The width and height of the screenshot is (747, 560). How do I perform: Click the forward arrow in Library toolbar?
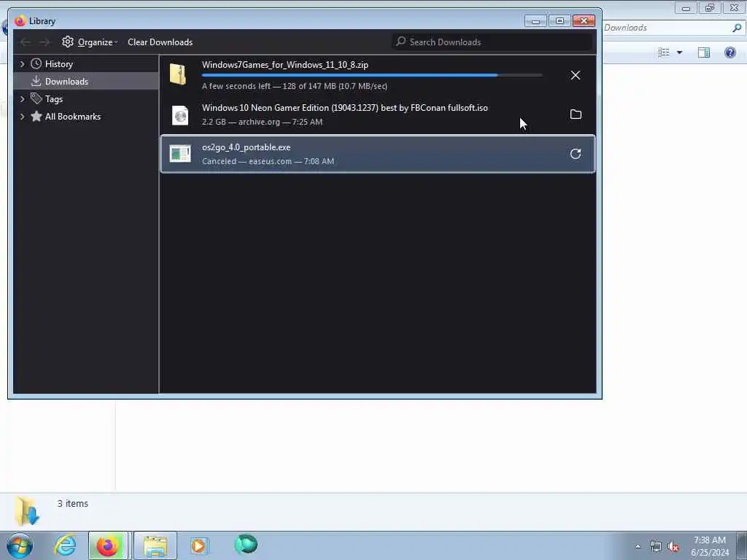click(44, 42)
